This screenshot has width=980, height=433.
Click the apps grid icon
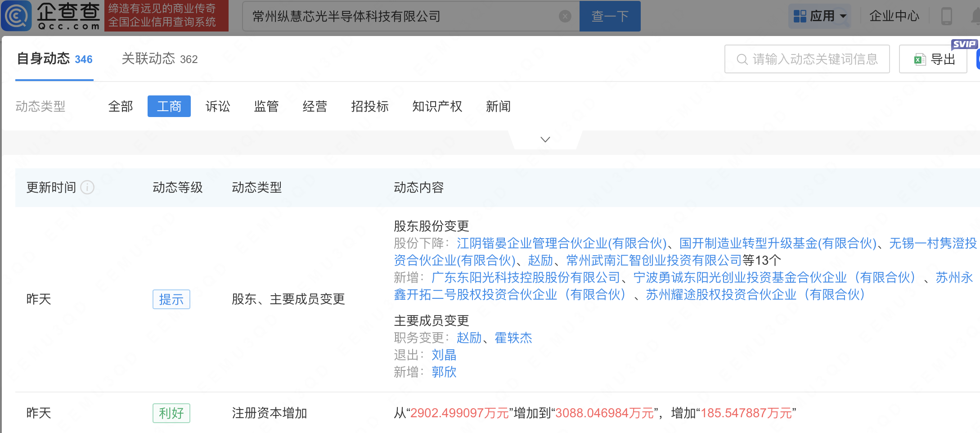[800, 16]
